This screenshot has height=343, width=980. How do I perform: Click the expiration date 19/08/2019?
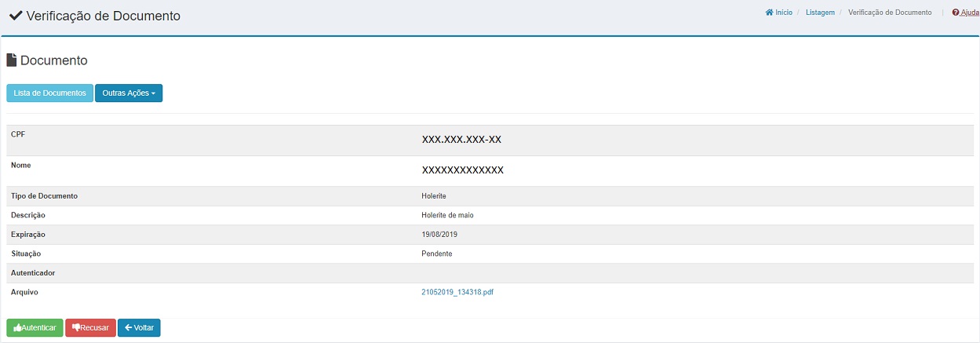pyautogui.click(x=439, y=234)
